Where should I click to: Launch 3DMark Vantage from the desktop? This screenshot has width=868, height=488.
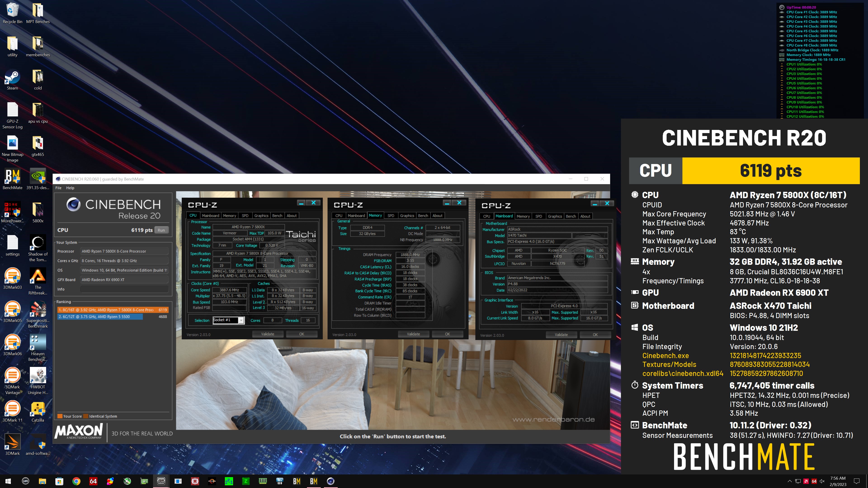click(x=12, y=381)
